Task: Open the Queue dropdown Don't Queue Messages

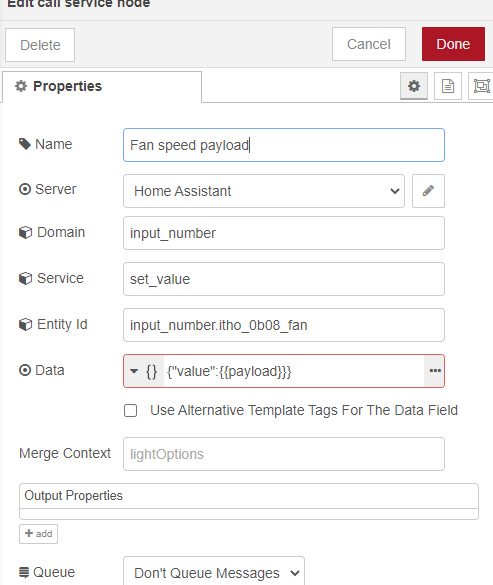Action: (x=214, y=572)
